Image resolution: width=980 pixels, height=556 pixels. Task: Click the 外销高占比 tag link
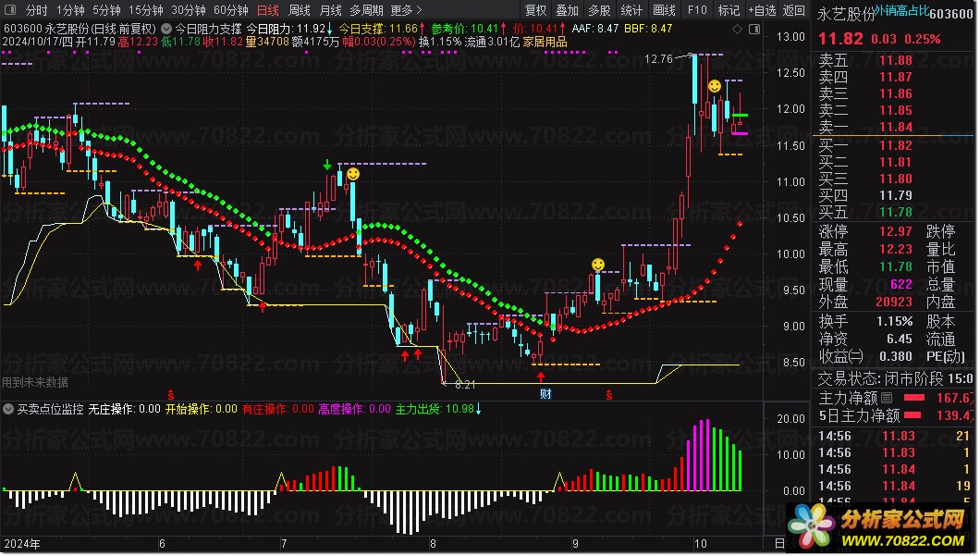coord(901,9)
